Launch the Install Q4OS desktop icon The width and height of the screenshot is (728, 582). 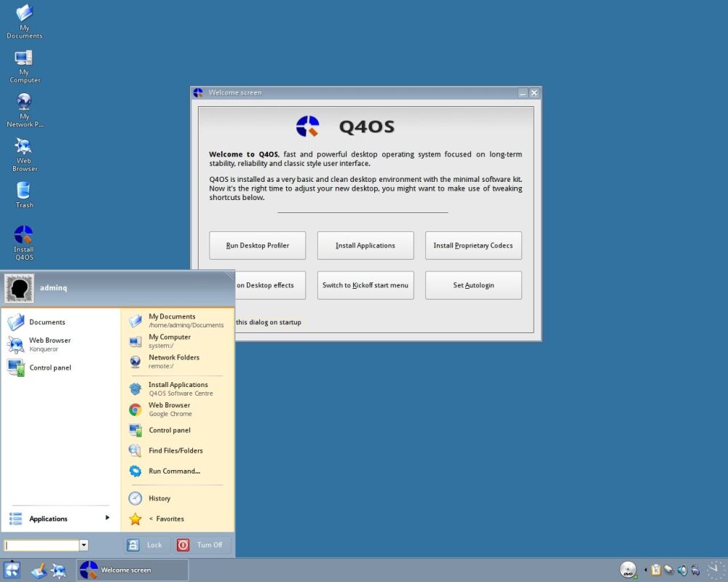[24, 243]
